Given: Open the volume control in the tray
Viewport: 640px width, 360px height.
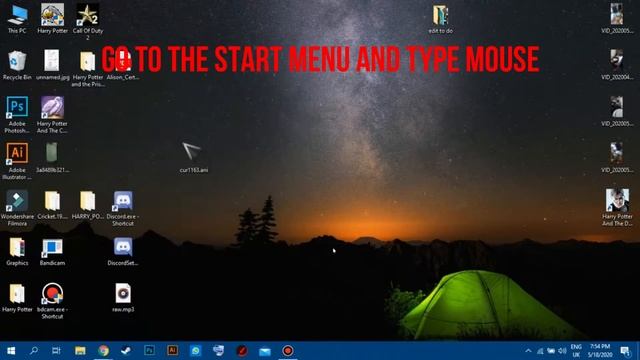Looking at the screenshot, I should pyautogui.click(x=562, y=351).
